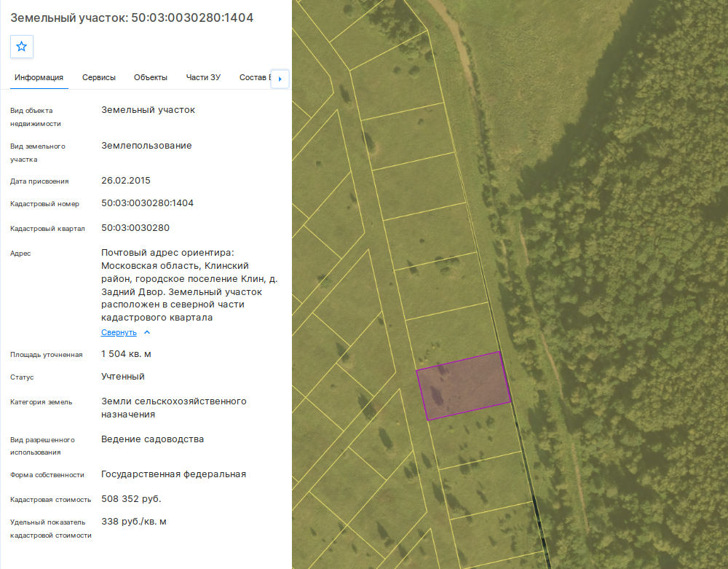The image size is (728, 569).
Task: Collapse address using chevron up icon
Action: point(147,332)
